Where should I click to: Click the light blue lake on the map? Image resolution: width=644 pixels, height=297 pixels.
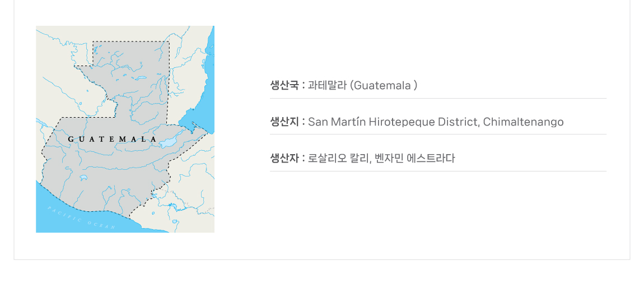click(169, 142)
